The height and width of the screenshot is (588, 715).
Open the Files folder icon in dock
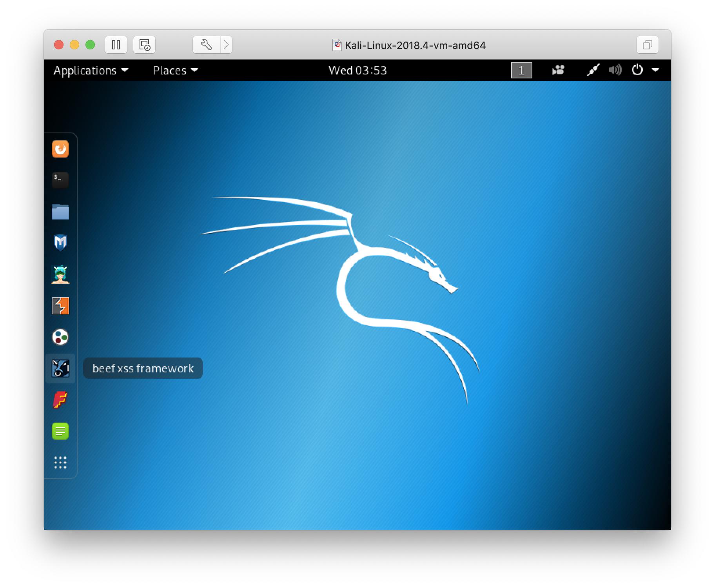pos(60,212)
